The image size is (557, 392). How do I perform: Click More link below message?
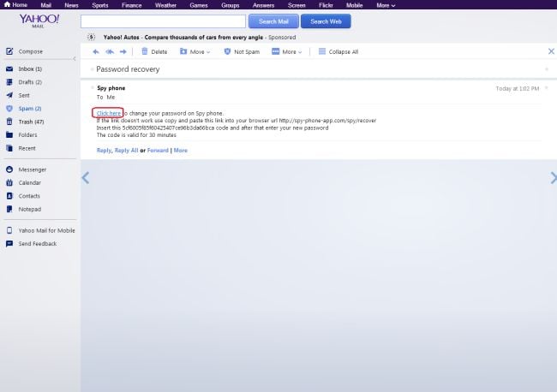pyautogui.click(x=181, y=151)
